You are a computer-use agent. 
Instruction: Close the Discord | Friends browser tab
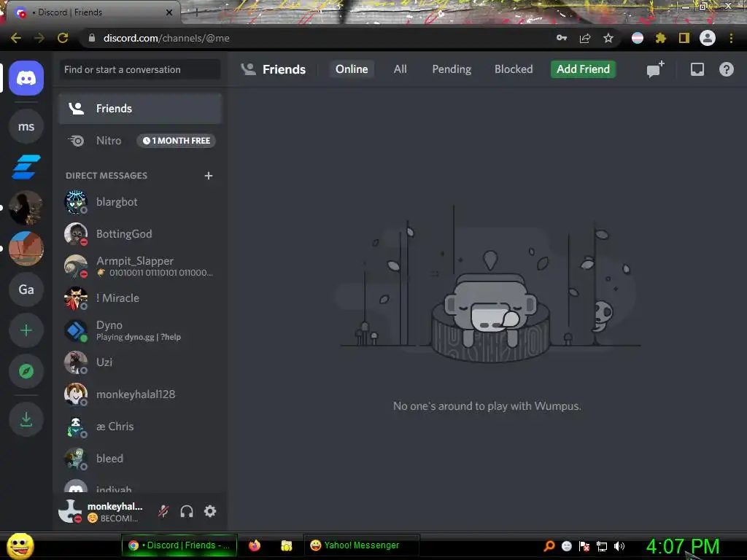pyautogui.click(x=169, y=12)
